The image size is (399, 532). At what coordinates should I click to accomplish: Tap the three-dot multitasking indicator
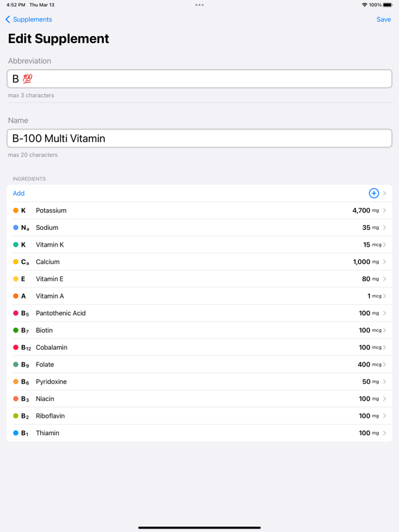(x=199, y=5)
